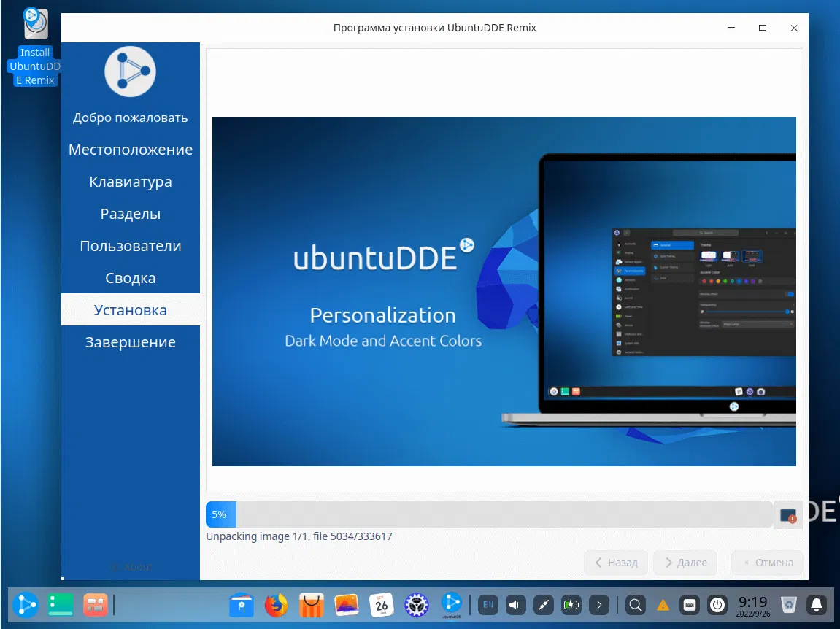Click the Отмена cancel button
Screen dimensions: 840x629
pos(768,563)
